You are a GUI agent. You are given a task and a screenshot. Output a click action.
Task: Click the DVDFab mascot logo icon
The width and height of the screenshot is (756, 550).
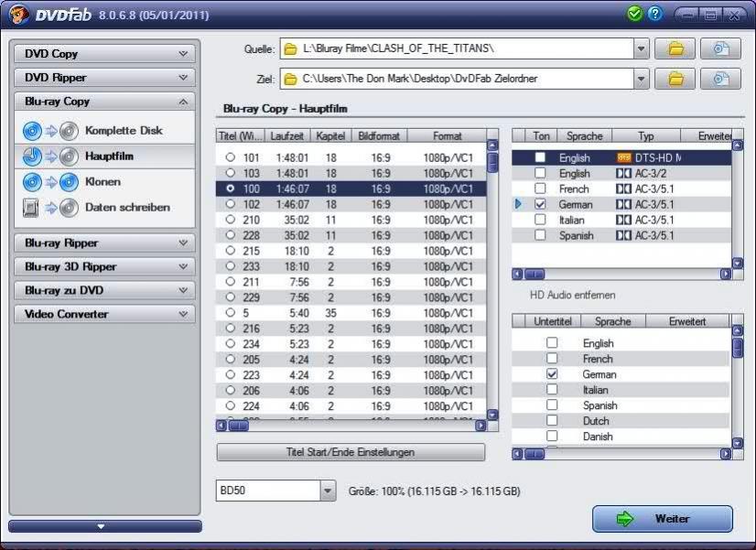pyautogui.click(x=18, y=15)
